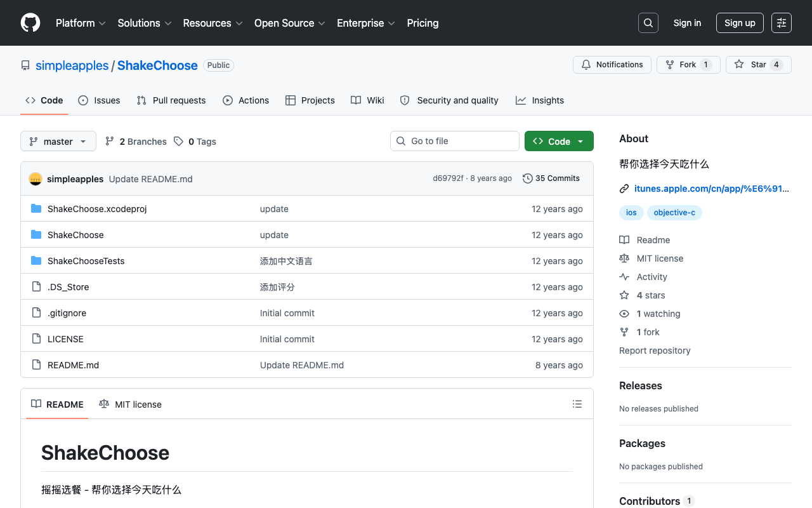This screenshot has width=812, height=508.
Task: Click the .DS_Store file icon
Action: 36,287
